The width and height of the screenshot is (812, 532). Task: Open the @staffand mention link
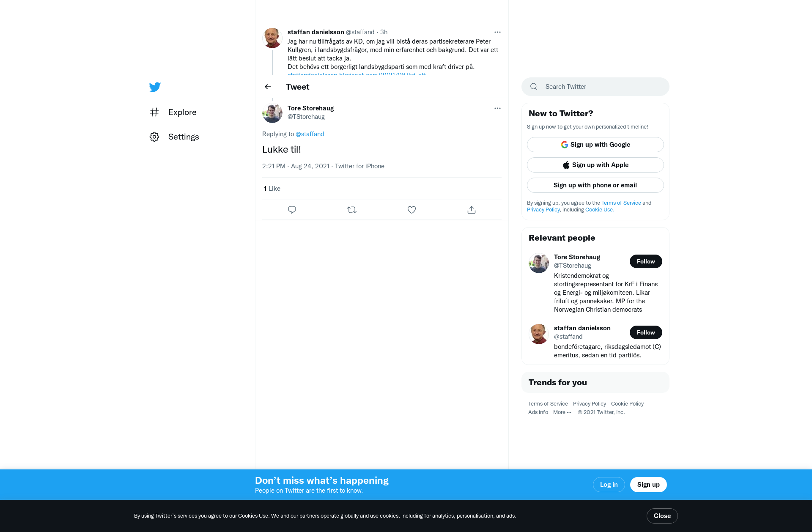coord(310,134)
